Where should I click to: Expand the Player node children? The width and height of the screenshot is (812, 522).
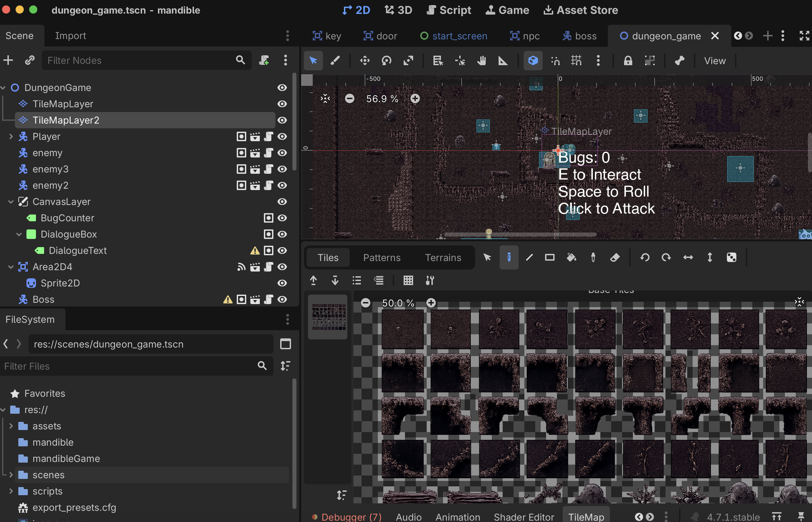[11, 136]
